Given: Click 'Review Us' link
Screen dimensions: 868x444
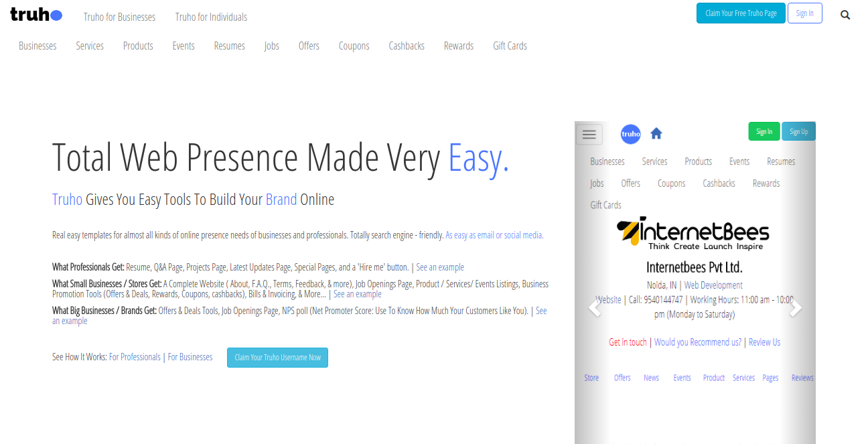Looking at the screenshot, I should (x=764, y=342).
